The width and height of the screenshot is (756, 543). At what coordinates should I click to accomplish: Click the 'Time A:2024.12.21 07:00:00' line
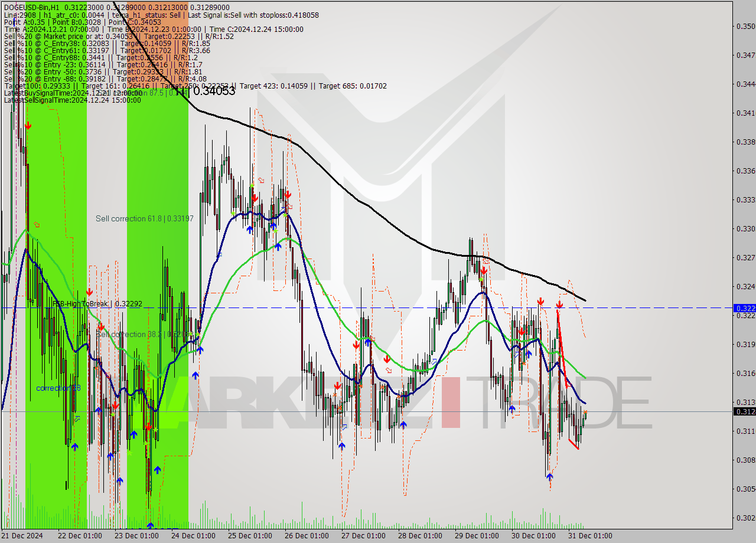[154, 29]
